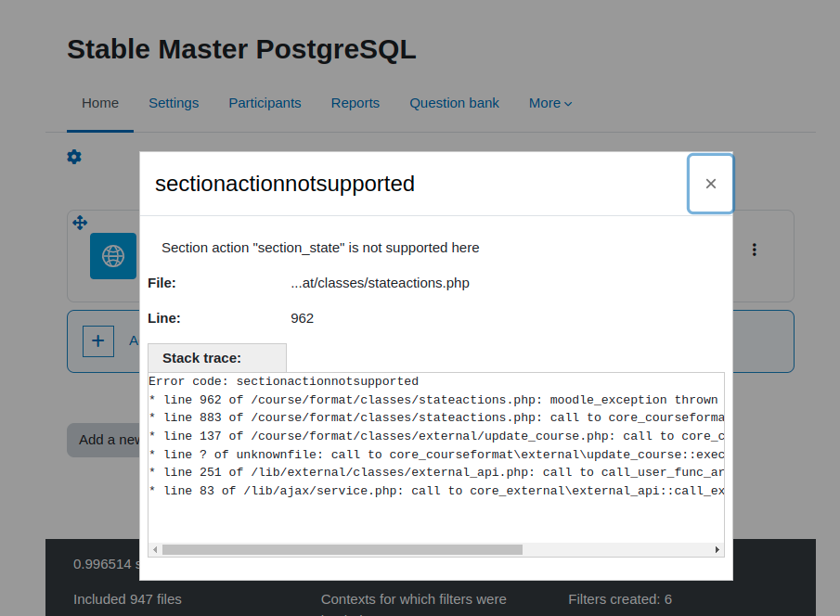Click the settings gear icon below Home

[x=74, y=157]
